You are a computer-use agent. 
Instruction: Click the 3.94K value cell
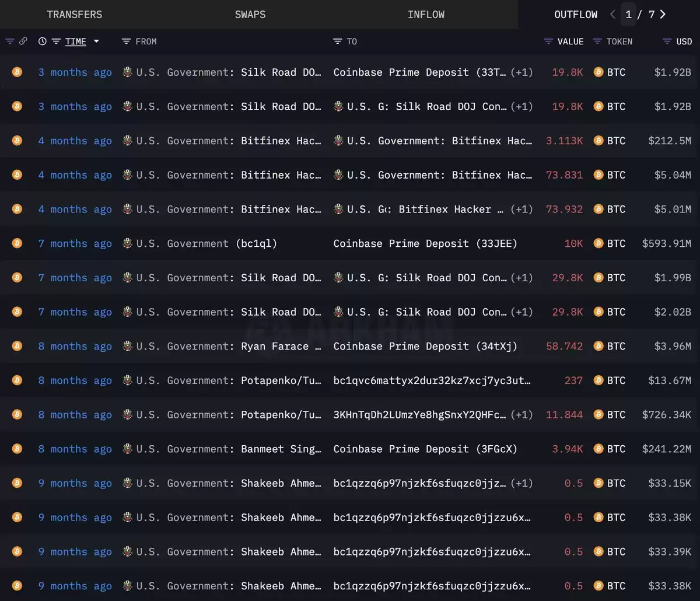(568, 449)
